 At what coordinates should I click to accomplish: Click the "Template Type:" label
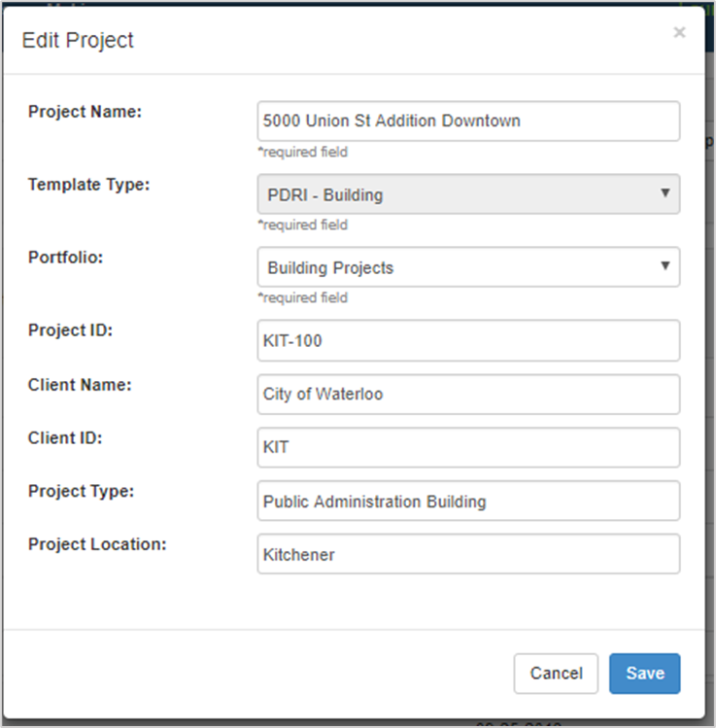pos(89,184)
